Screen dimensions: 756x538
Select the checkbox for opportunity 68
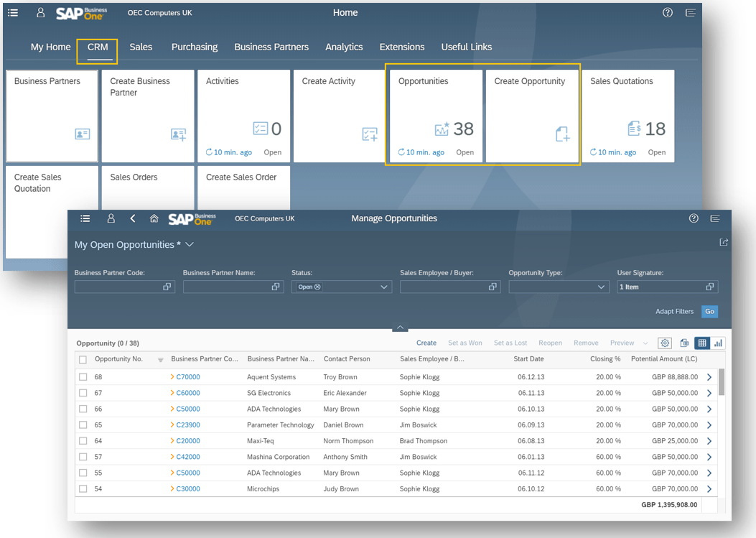83,376
